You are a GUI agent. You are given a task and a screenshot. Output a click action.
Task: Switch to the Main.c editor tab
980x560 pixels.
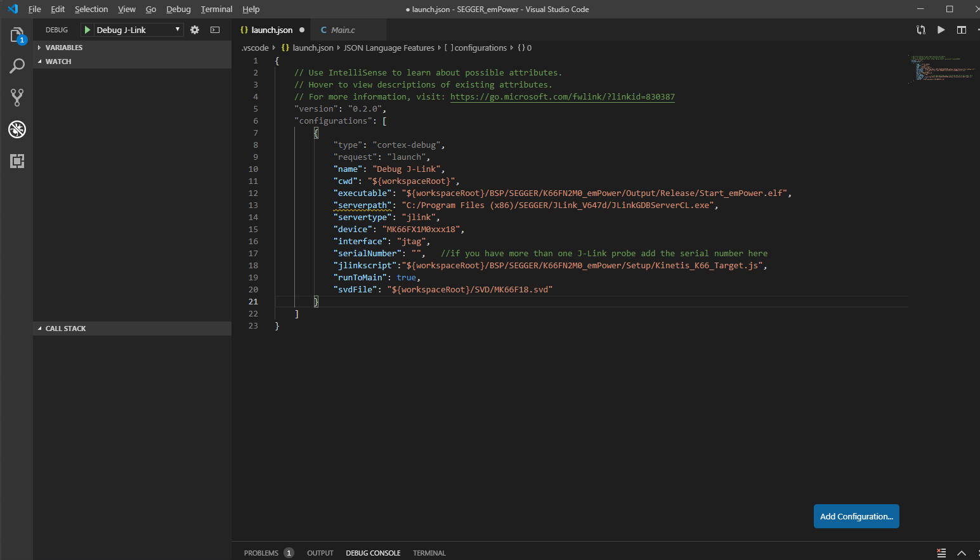coord(343,30)
